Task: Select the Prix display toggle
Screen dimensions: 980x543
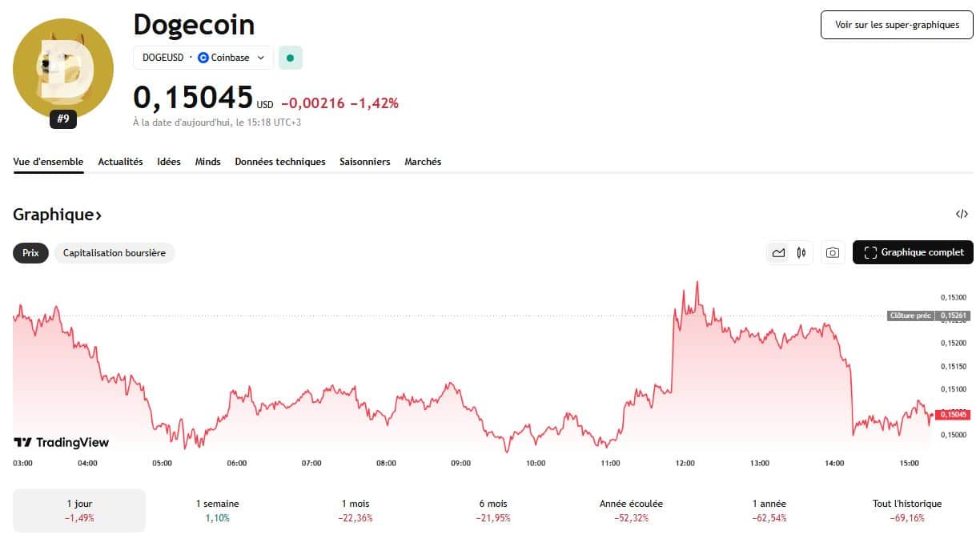Action: point(30,252)
